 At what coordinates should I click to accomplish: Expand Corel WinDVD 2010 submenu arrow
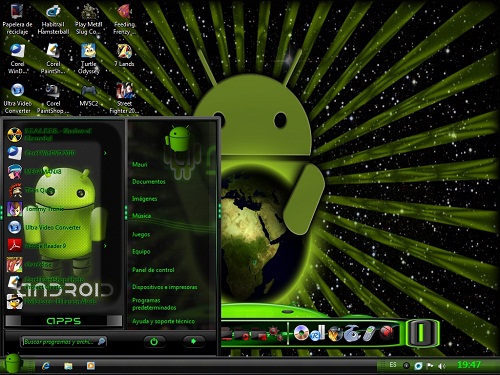point(105,153)
